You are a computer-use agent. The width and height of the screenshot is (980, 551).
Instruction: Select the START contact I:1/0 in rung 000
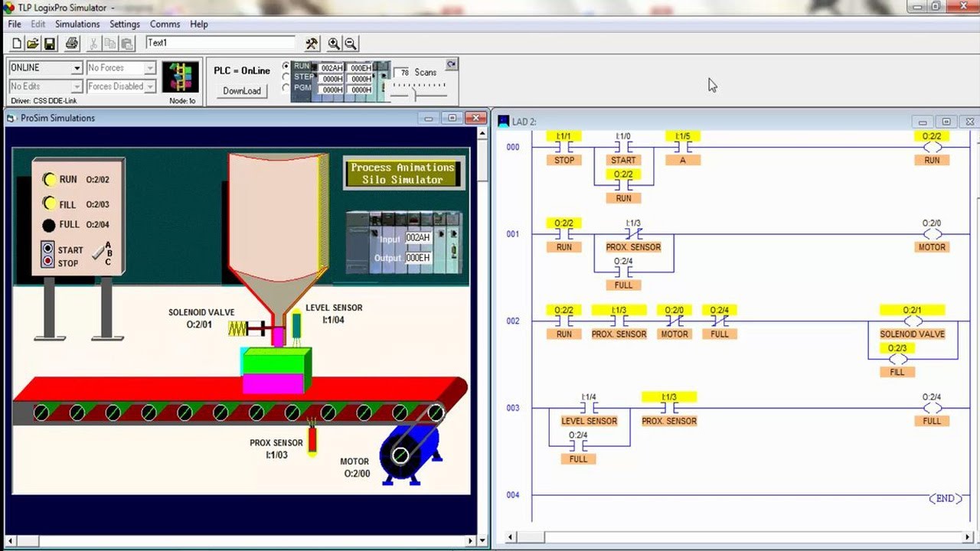click(x=623, y=148)
